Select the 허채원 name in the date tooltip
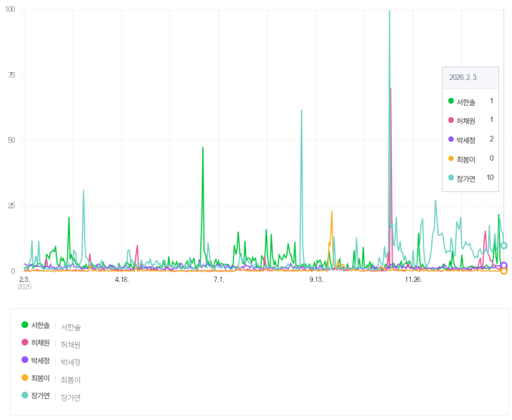 tap(466, 121)
